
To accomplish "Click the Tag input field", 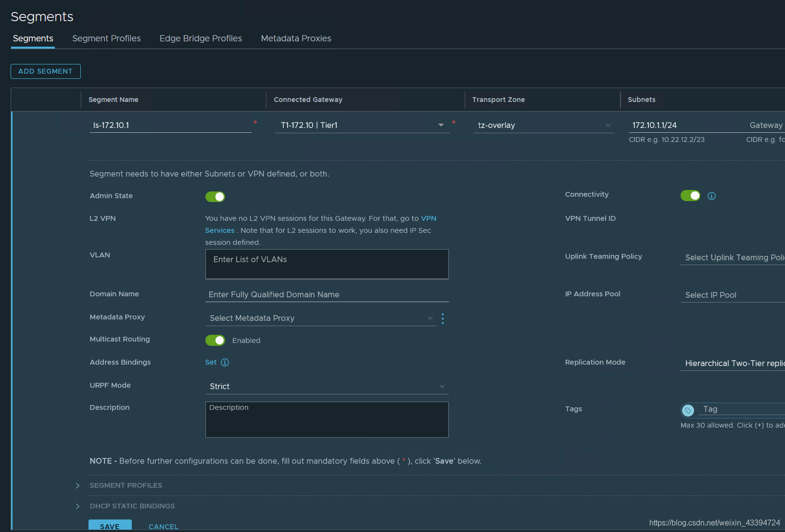I will (x=741, y=409).
